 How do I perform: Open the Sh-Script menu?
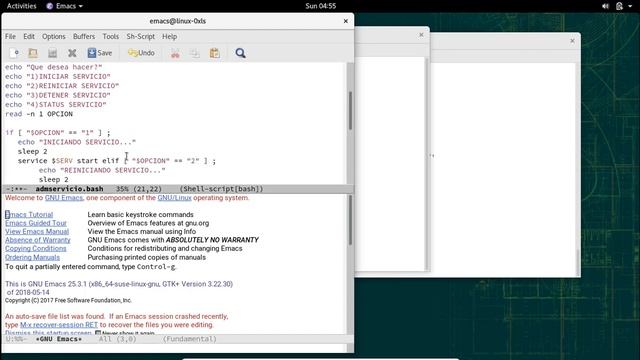click(x=140, y=36)
